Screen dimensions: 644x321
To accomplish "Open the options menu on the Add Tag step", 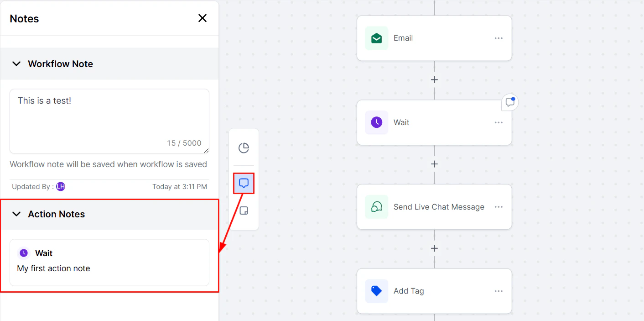I will point(498,291).
